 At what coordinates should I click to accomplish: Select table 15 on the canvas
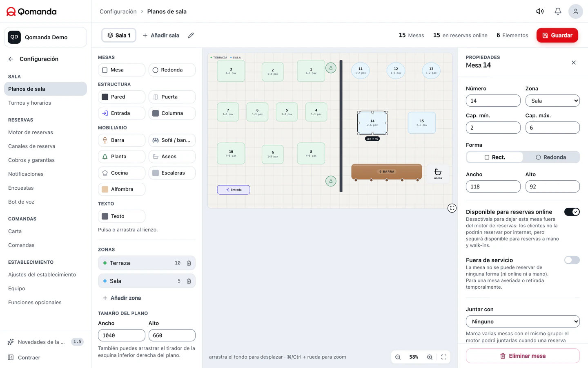422,123
